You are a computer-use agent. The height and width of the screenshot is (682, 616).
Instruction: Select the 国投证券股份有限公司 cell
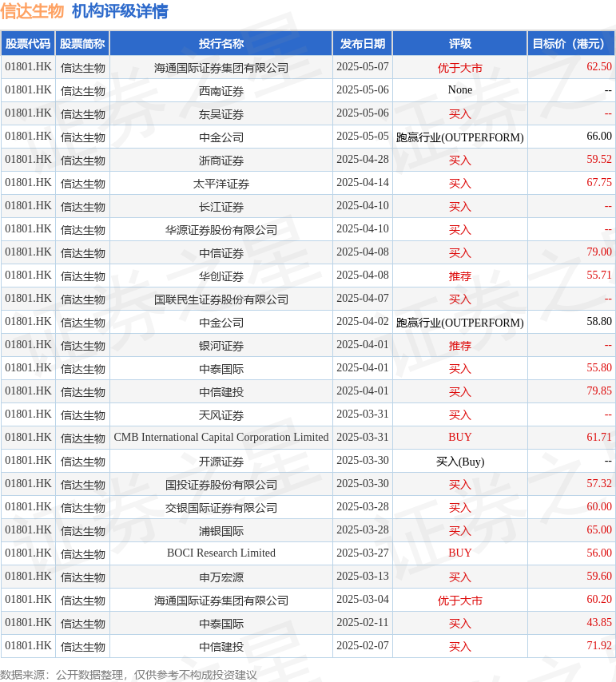[221, 484]
